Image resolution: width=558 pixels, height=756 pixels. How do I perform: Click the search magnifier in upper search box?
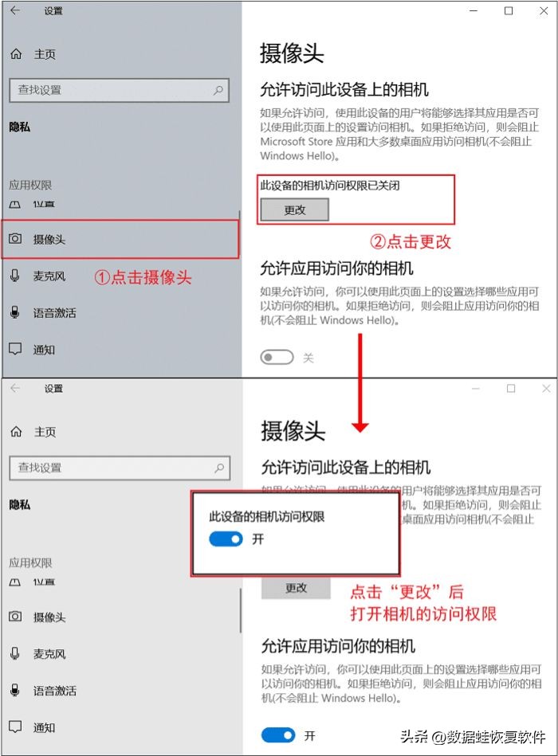click(x=218, y=90)
